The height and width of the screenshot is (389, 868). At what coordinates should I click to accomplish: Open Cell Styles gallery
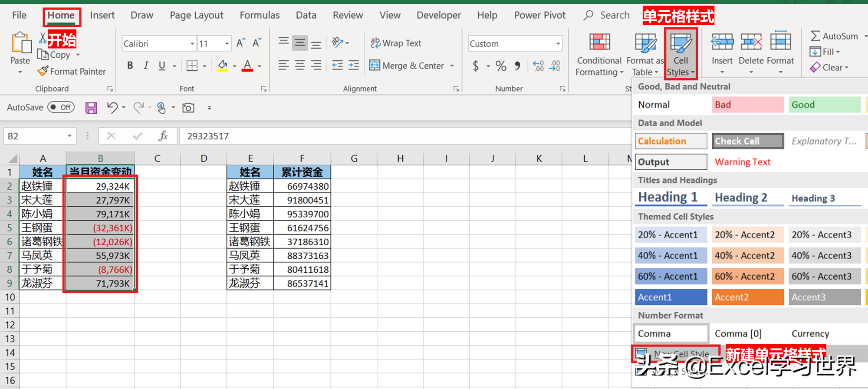point(681,54)
